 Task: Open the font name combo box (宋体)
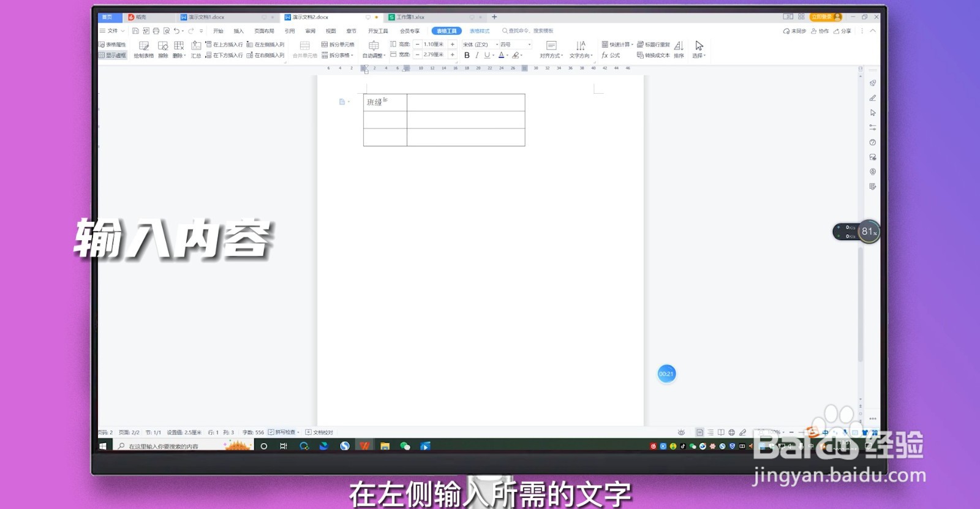[480, 45]
